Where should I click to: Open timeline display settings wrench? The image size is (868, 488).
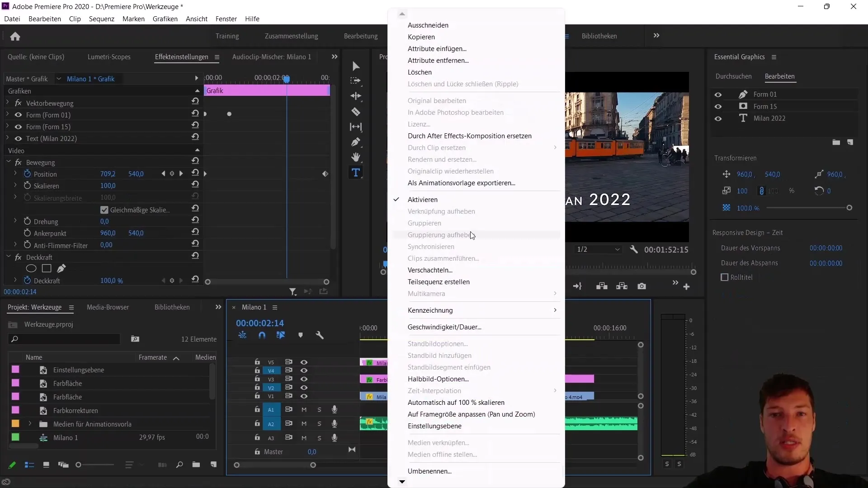(320, 335)
